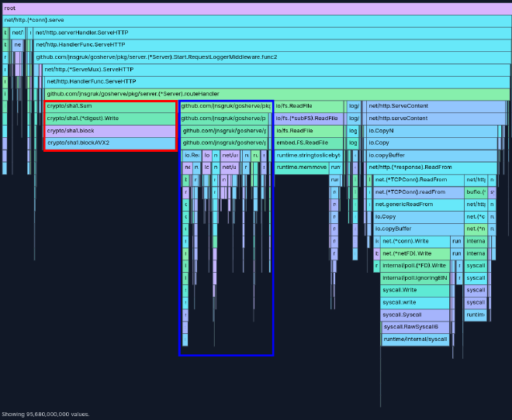This screenshot has width=512, height=420.
Task: Select the crypto/sha1.Sum frame
Action: pyautogui.click(x=110, y=106)
